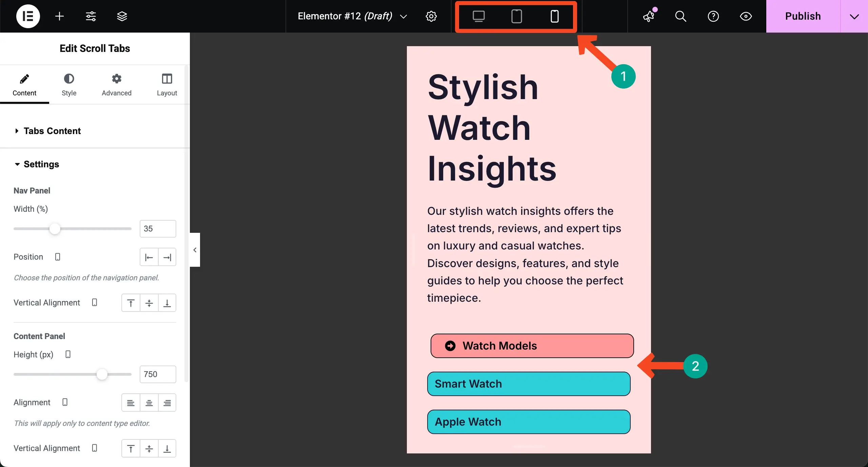Adjust the Content Panel Height slider
The width and height of the screenshot is (868, 467).
pyautogui.click(x=102, y=374)
